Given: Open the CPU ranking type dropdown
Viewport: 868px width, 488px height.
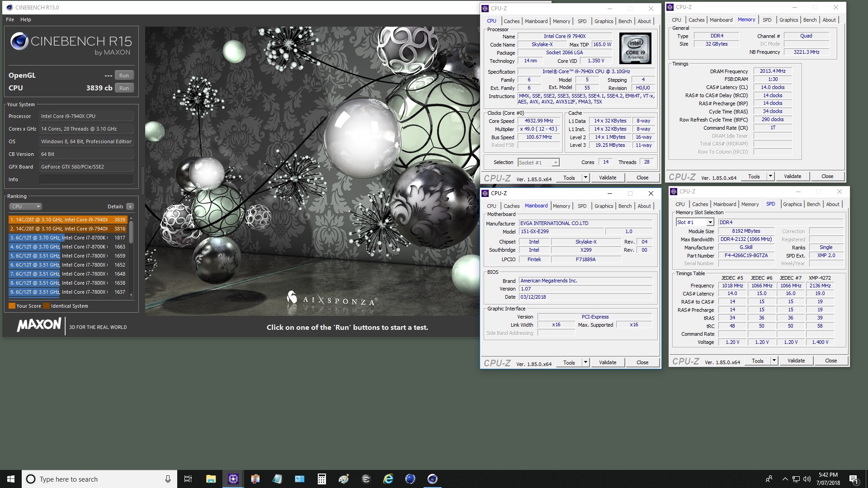Looking at the screenshot, I should (25, 206).
